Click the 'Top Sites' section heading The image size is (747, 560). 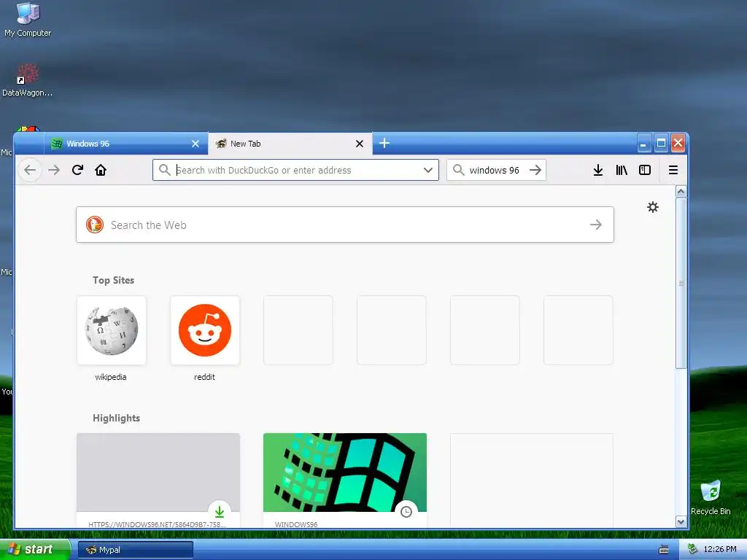click(x=113, y=280)
